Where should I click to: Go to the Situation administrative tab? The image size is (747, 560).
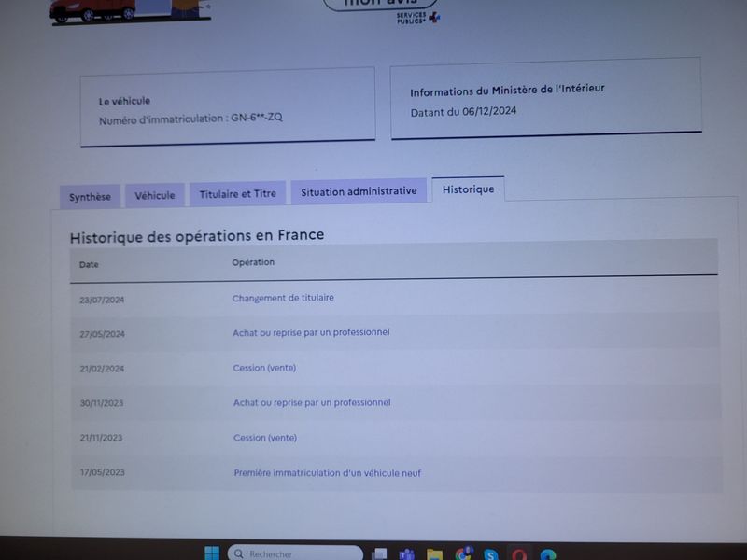(359, 191)
